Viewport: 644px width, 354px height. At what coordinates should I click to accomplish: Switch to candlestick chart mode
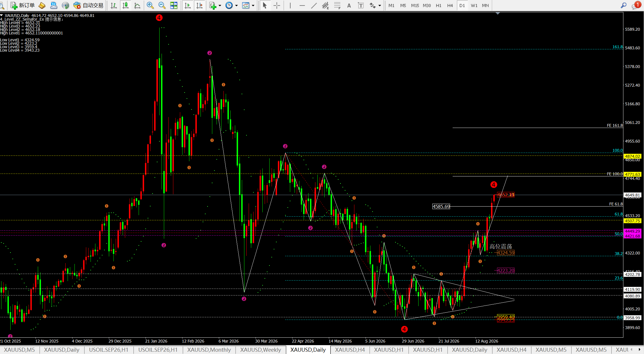(x=125, y=5)
